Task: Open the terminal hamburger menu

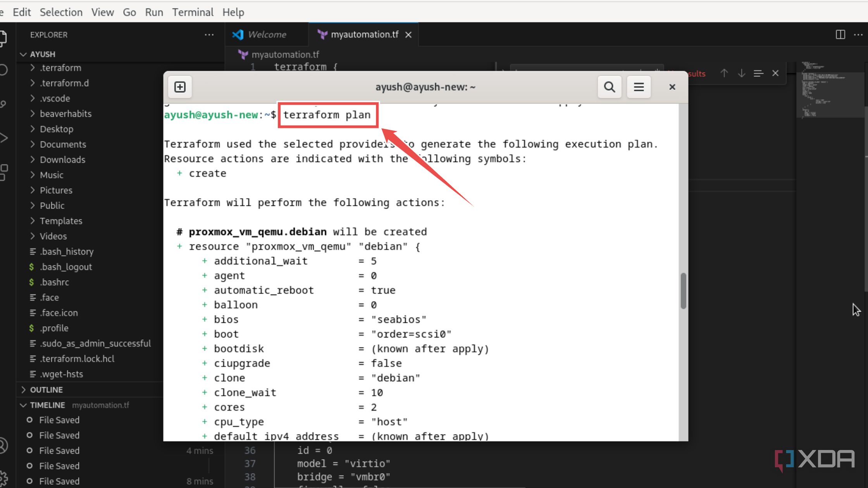Action: coord(638,87)
